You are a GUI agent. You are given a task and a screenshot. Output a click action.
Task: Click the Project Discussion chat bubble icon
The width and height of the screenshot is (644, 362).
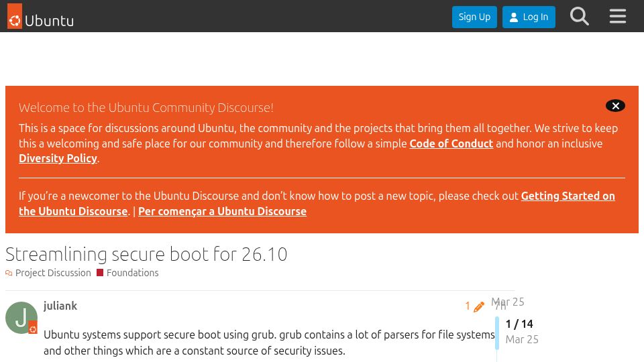click(x=9, y=273)
